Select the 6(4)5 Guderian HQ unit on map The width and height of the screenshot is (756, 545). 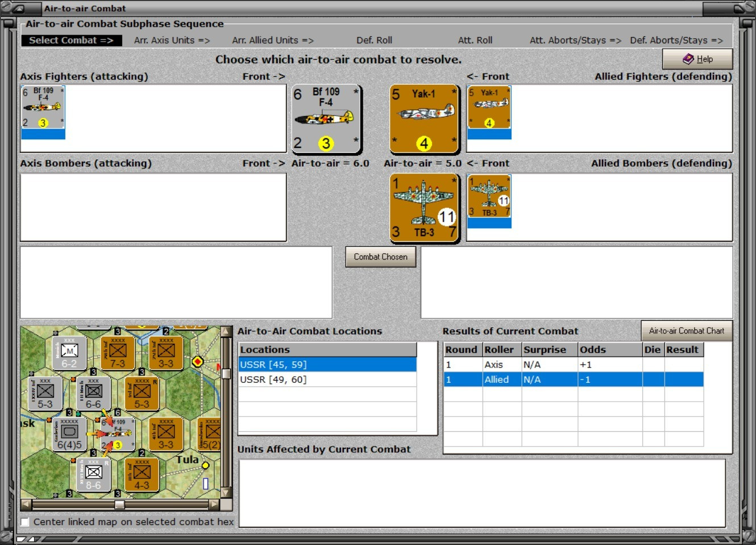69,434
